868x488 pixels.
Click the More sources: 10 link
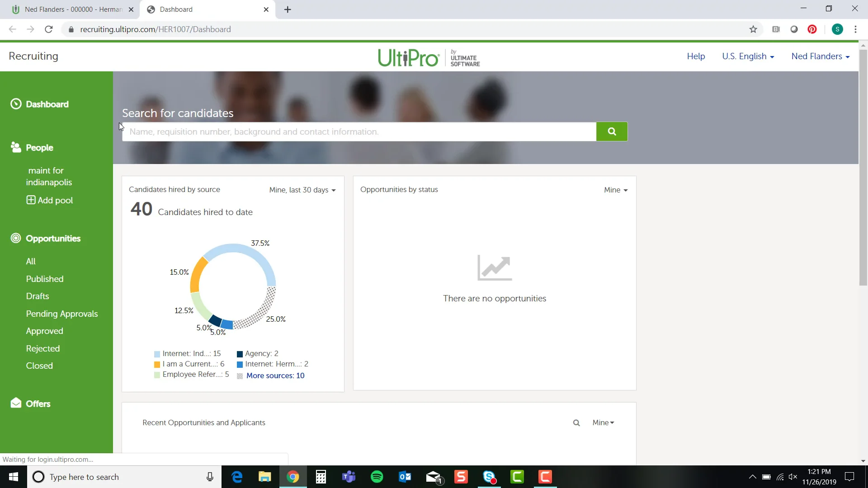click(x=276, y=375)
